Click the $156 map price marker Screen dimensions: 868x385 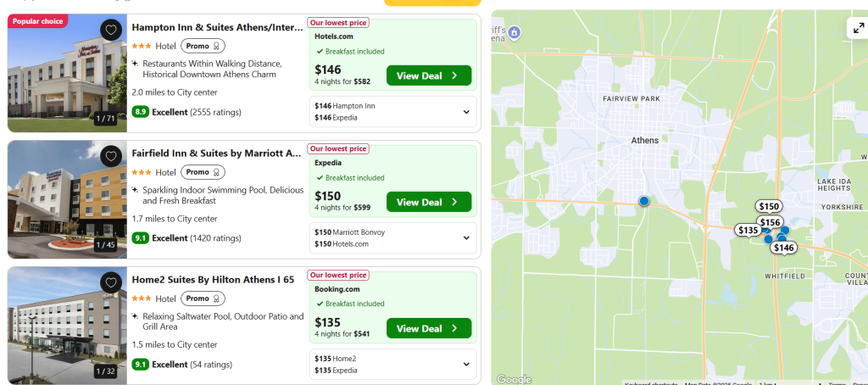click(x=770, y=222)
